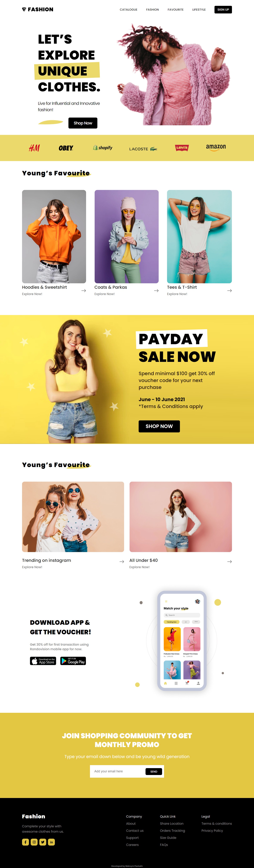Click the arrow next to All Under $40
Screen dimensions: 254x868
(229, 561)
